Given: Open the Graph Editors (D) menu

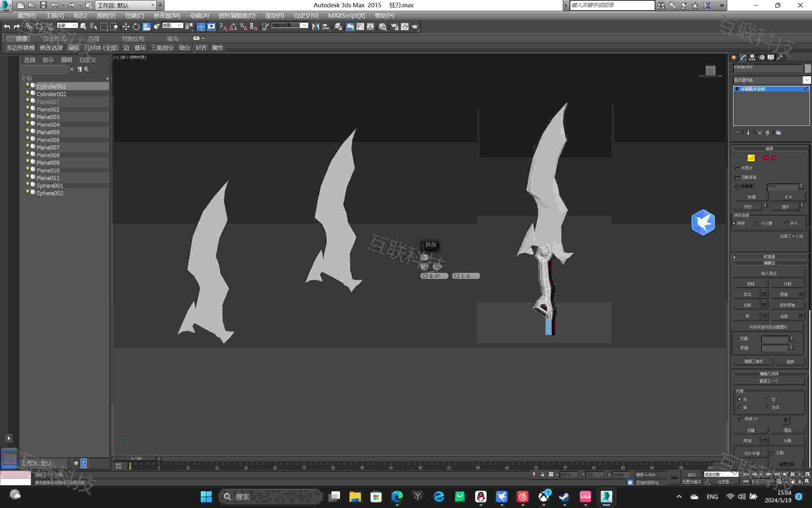Looking at the screenshot, I should tap(237, 16).
